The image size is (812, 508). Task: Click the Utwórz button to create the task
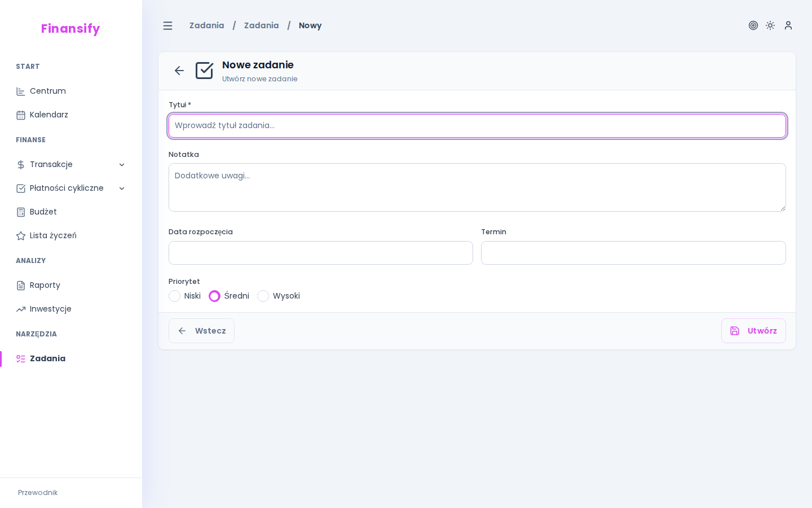(x=753, y=331)
